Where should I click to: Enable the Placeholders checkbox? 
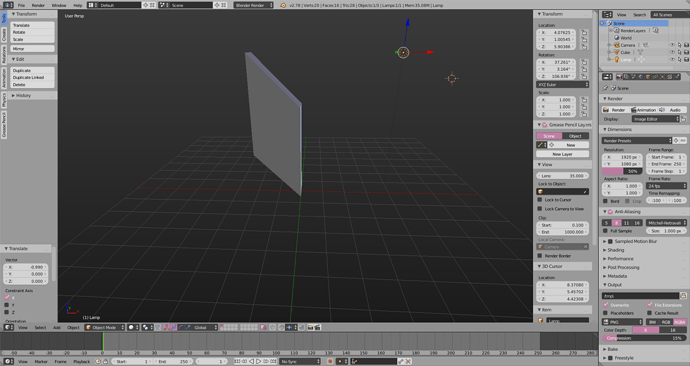[606, 313]
